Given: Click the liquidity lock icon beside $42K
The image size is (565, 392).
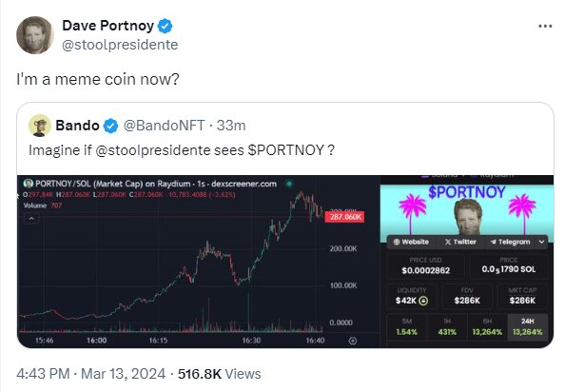Looking at the screenshot, I should point(424,301).
